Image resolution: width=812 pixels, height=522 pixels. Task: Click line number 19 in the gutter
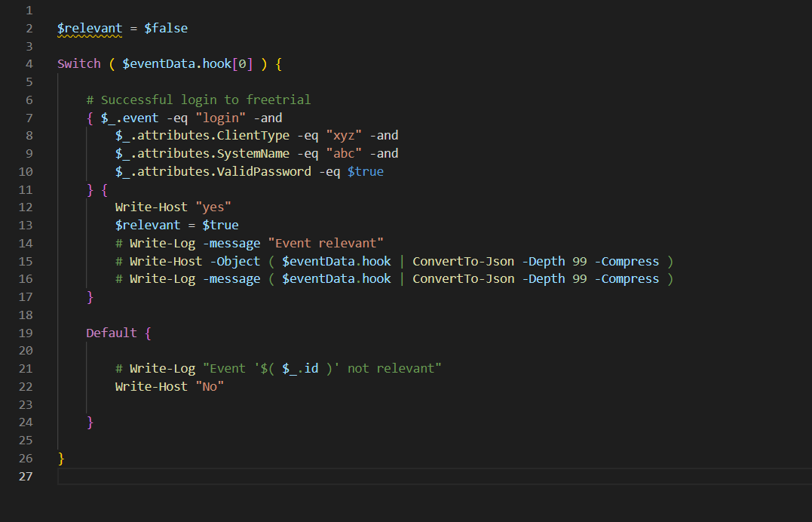coord(26,333)
